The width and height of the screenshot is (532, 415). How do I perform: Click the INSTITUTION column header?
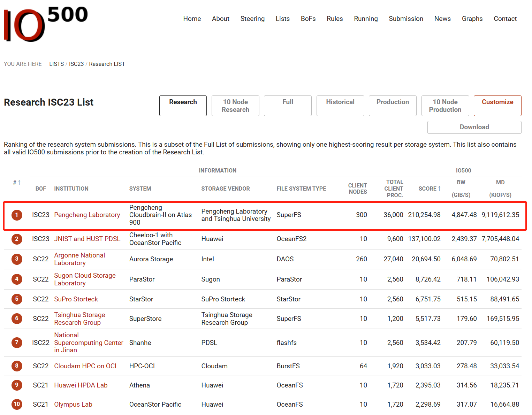coord(71,189)
